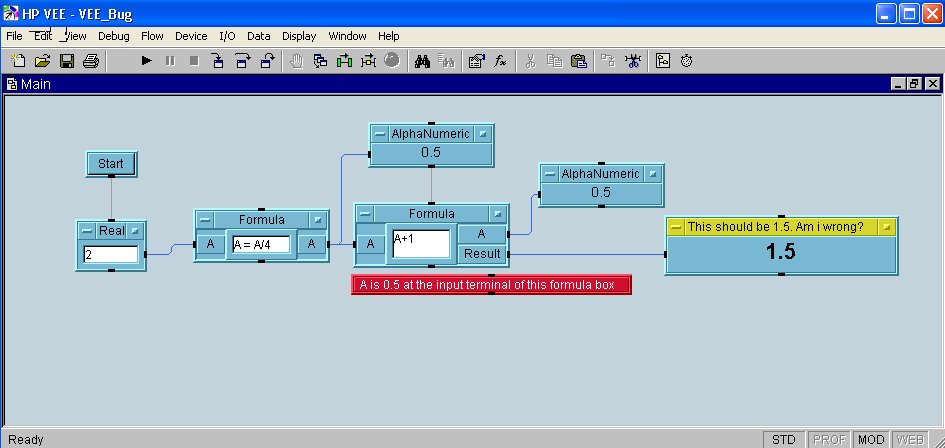This screenshot has width=945, height=448.
Task: Open the Device menu
Action: (x=191, y=36)
